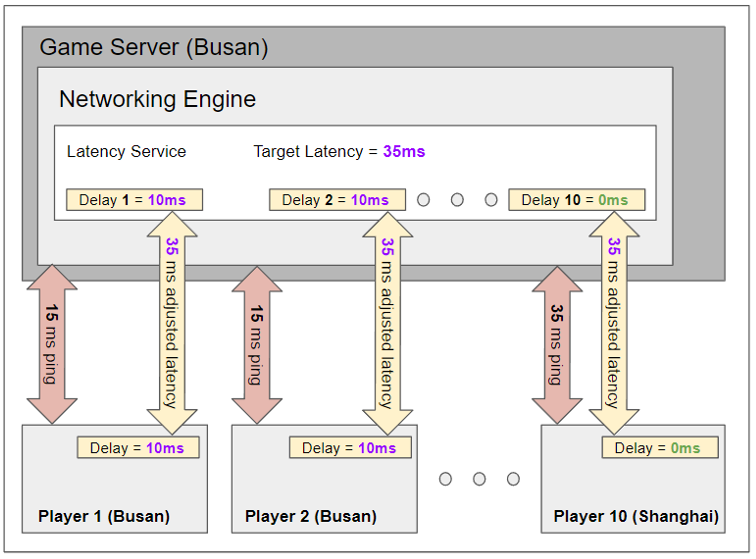Viewport: 756px width, 559px height.
Task: Click the red 35 ms ping arrow
Action: tap(557, 344)
